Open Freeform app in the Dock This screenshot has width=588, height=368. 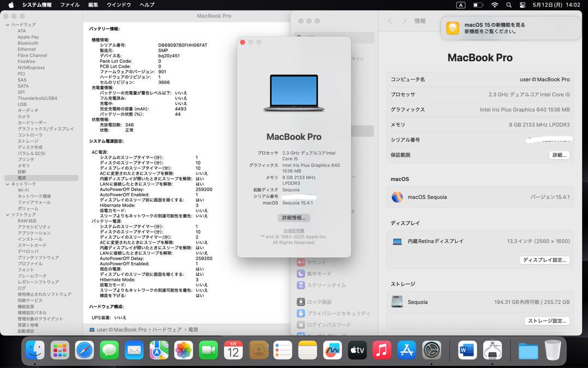coord(332,351)
